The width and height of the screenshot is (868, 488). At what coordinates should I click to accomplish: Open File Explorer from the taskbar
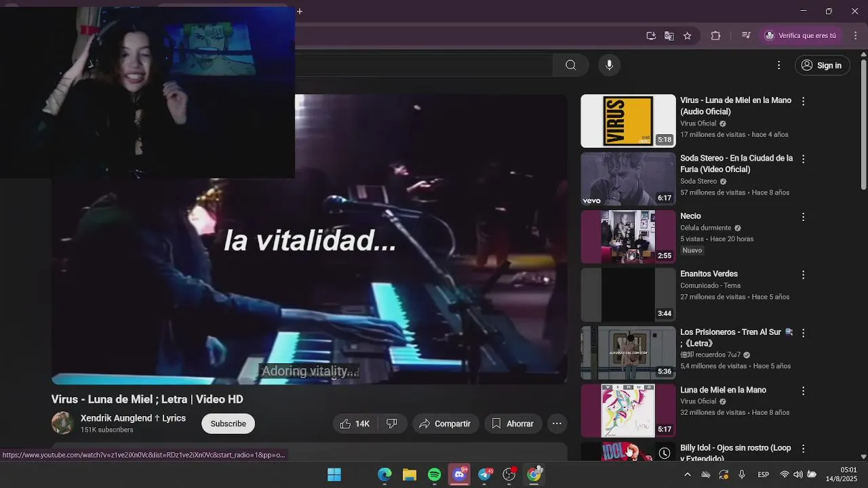coord(410,474)
